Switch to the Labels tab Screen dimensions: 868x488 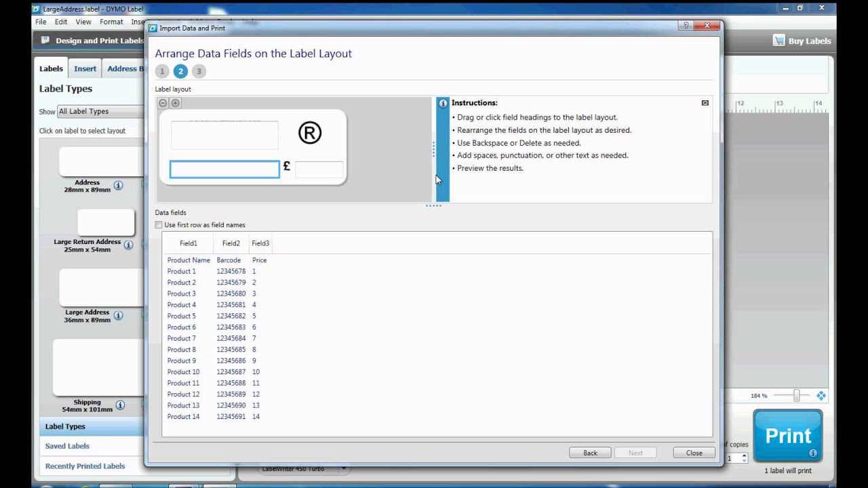click(x=51, y=68)
